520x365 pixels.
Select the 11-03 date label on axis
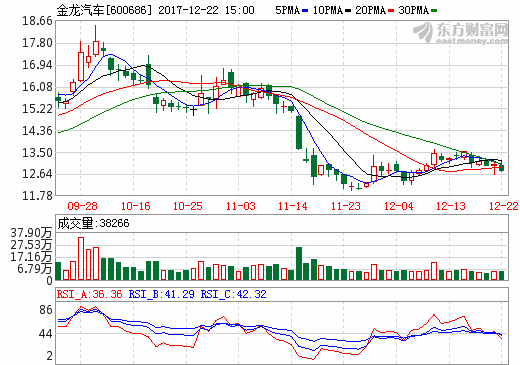241,206
